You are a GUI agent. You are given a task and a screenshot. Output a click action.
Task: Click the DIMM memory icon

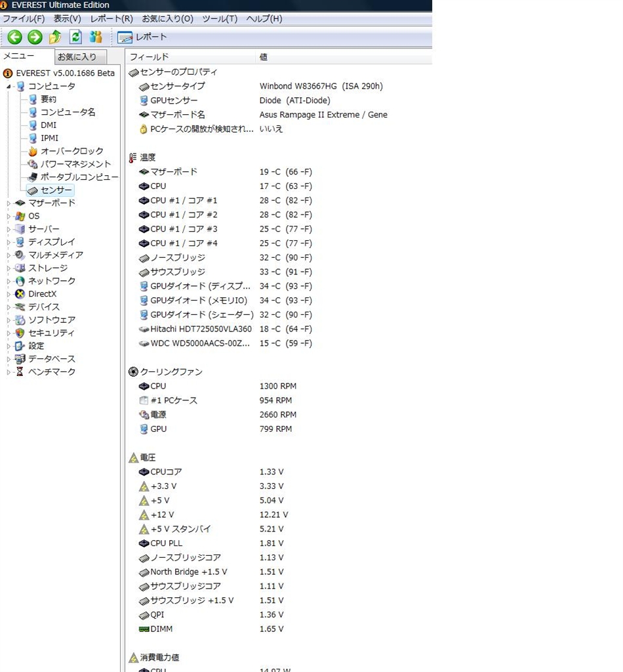144,629
